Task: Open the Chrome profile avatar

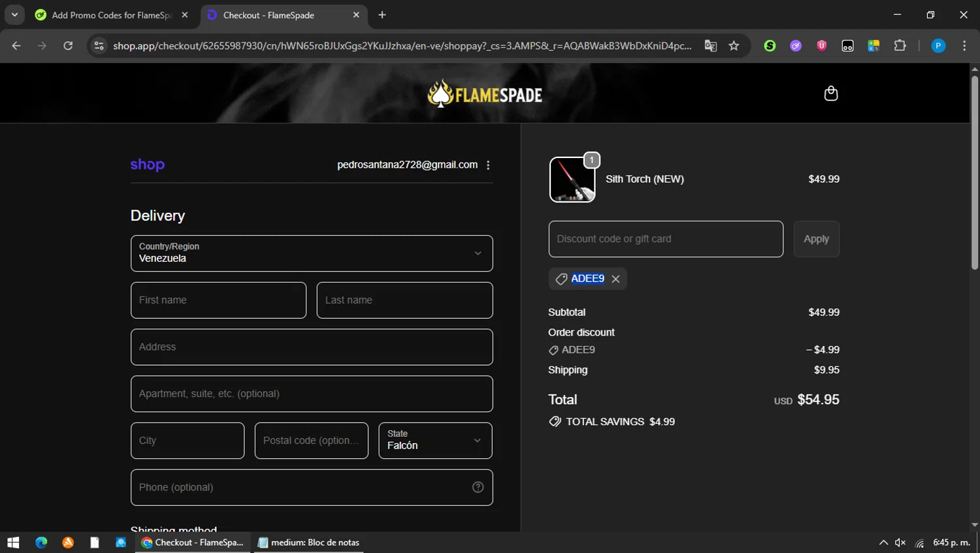Action: pos(938,46)
